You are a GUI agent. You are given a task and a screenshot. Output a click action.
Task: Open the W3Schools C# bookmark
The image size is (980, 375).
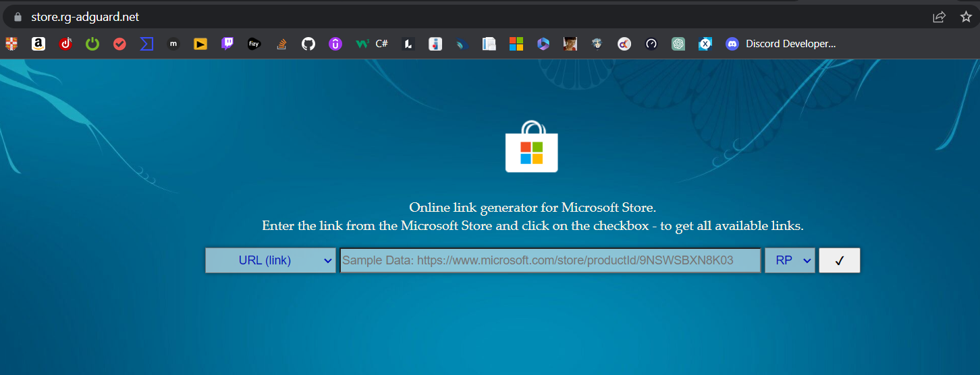(372, 44)
